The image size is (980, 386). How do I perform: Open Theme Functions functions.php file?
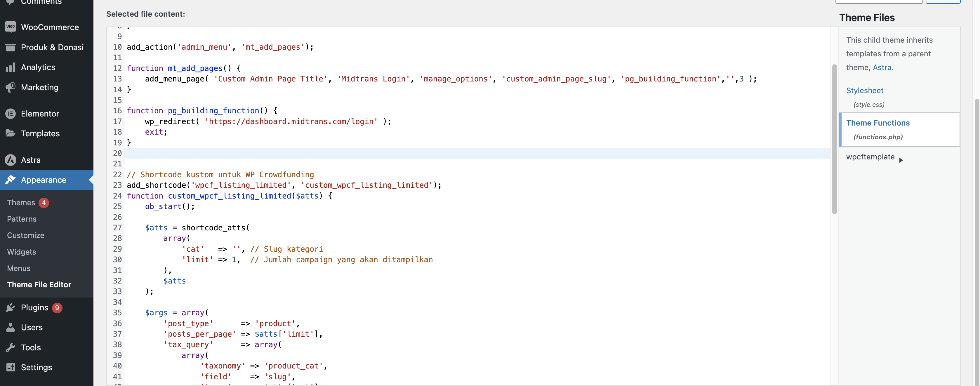[x=899, y=129]
